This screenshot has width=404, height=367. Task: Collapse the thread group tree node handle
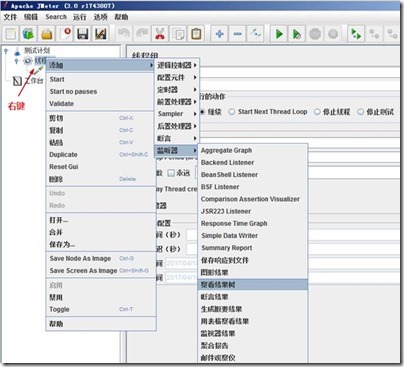click(x=17, y=61)
